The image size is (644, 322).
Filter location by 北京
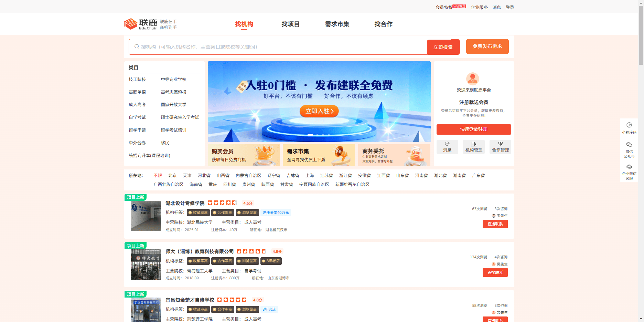pyautogui.click(x=172, y=176)
